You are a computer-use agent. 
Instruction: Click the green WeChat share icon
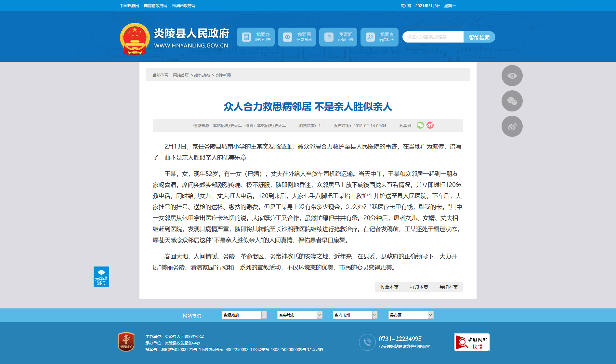point(420,125)
